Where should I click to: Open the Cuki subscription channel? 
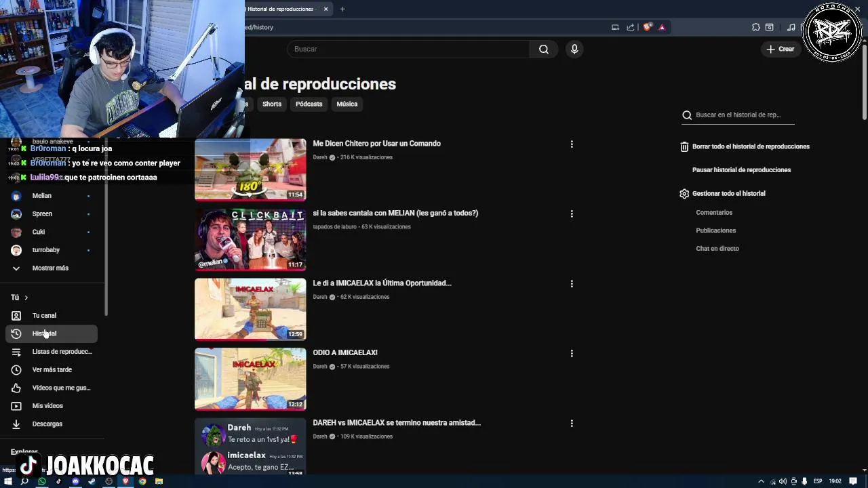[52, 232]
